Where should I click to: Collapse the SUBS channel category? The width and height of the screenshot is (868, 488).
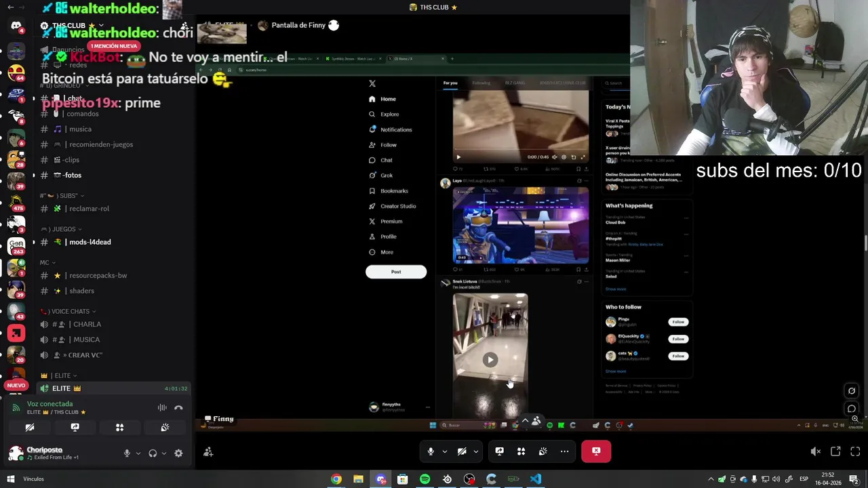(62, 196)
